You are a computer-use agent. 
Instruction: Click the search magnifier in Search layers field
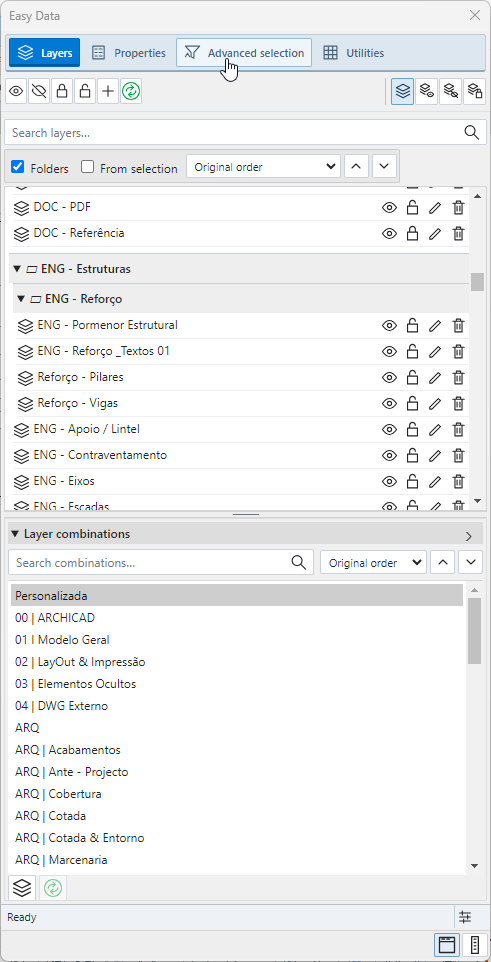471,133
